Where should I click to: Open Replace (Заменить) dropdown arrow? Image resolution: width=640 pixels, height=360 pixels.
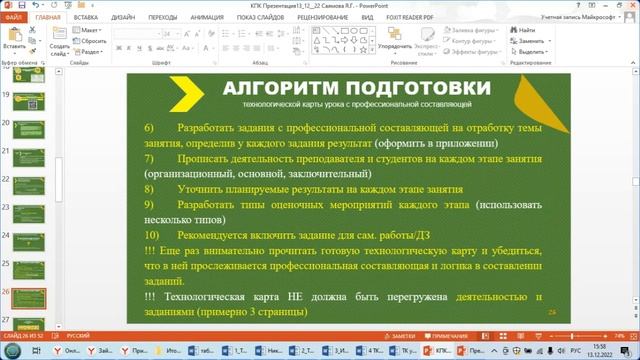[549, 41]
